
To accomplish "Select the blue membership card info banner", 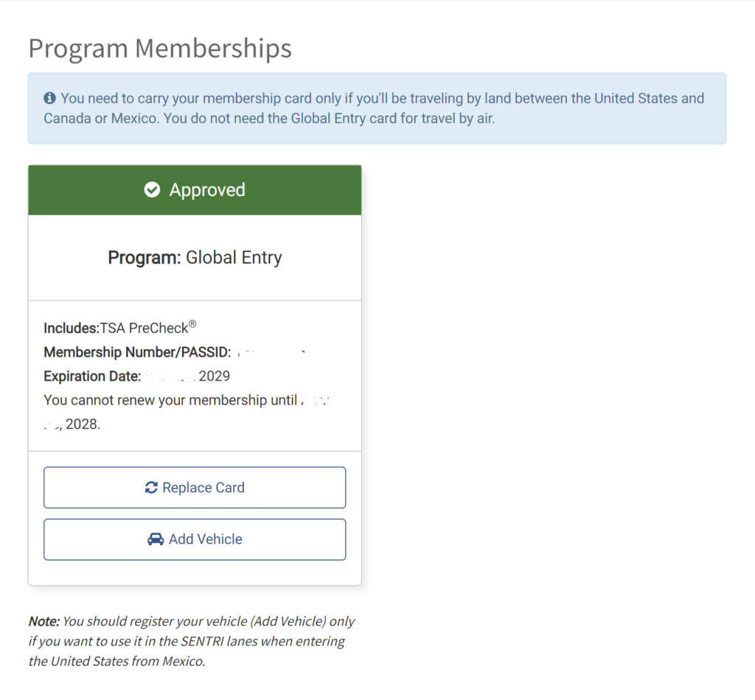I will click(377, 108).
